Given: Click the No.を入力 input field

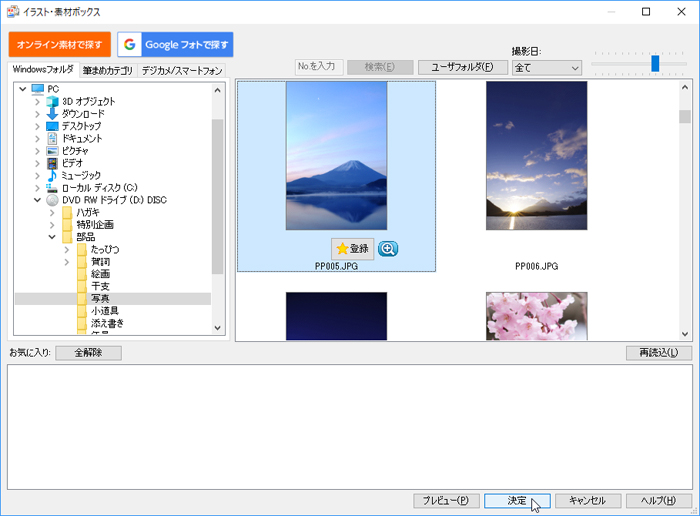Looking at the screenshot, I should [320, 67].
